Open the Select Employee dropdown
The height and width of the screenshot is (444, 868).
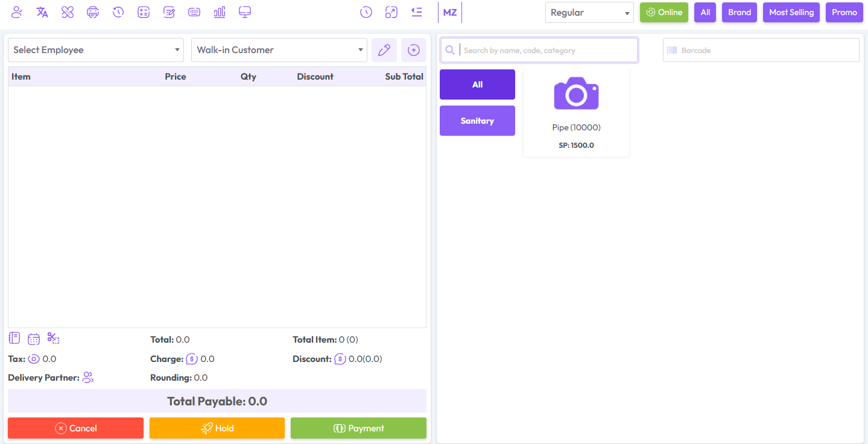point(96,50)
